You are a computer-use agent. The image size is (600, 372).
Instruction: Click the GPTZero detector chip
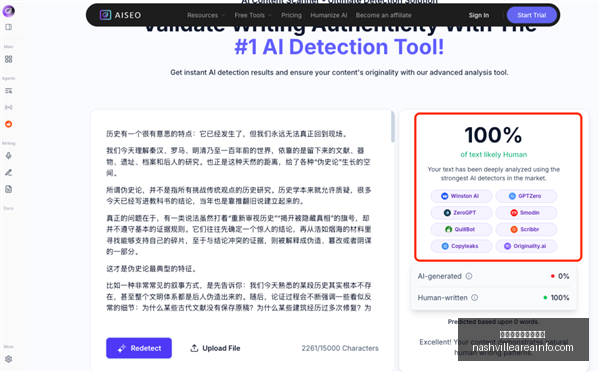coord(526,196)
